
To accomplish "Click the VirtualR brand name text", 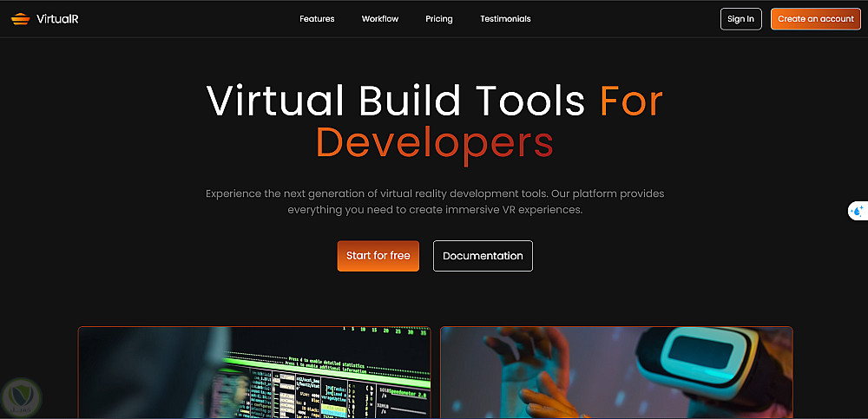I will [x=57, y=19].
